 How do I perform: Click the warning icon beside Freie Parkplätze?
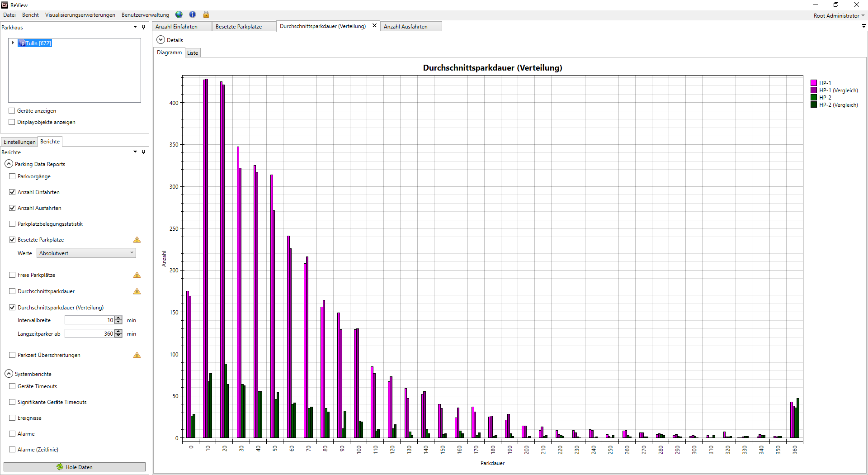(x=137, y=275)
